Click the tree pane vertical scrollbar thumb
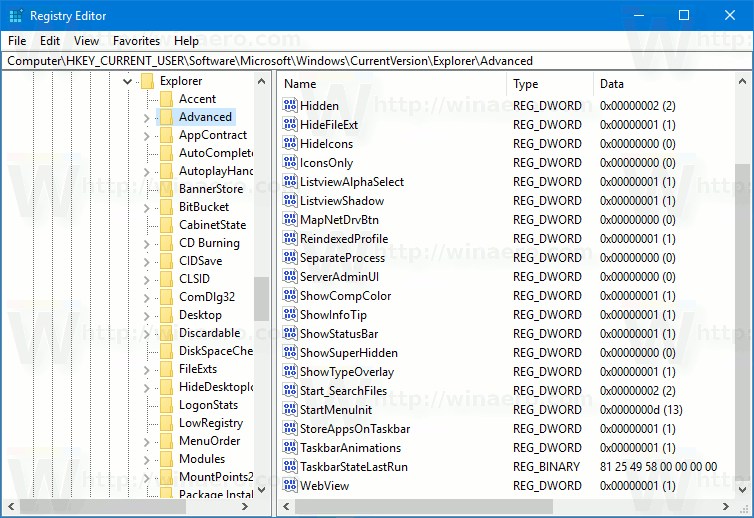This screenshot has height=518, width=754. pyautogui.click(x=262, y=299)
